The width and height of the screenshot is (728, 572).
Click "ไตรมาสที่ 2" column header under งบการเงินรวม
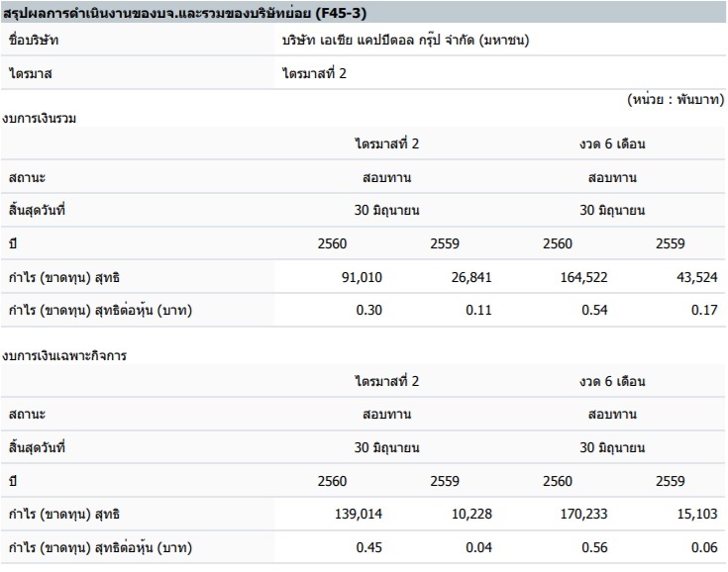point(386,143)
